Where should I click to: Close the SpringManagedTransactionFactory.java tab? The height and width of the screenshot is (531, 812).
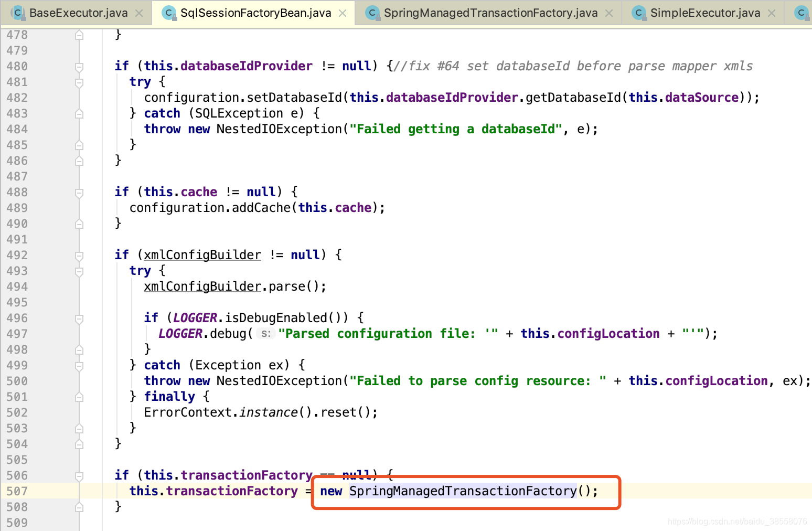609,13
